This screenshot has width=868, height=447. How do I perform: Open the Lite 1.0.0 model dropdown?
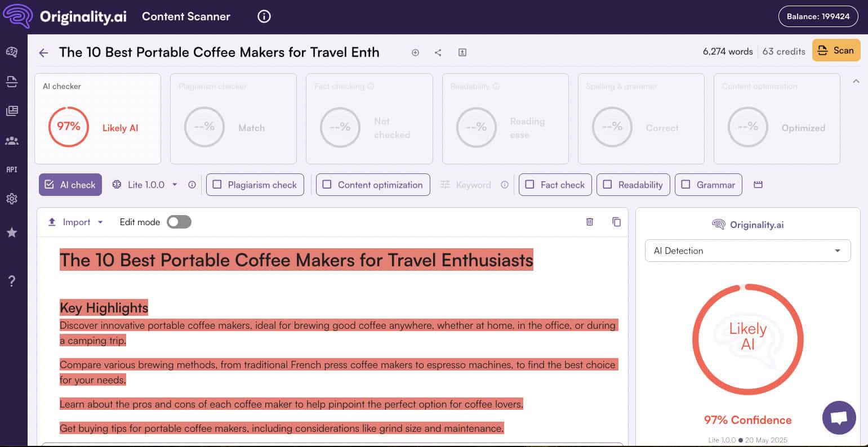pyautogui.click(x=145, y=185)
